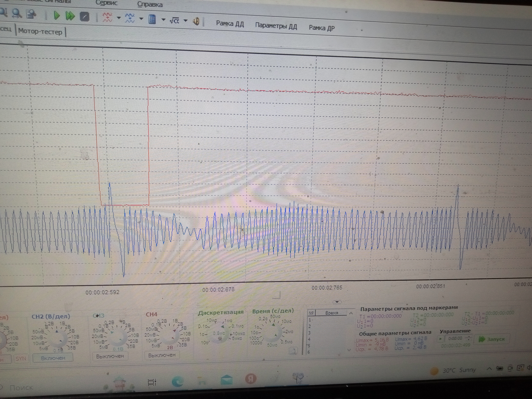Toggle CH3 'Выключен' channel button
This screenshot has width=532, height=399.
pyautogui.click(x=110, y=356)
